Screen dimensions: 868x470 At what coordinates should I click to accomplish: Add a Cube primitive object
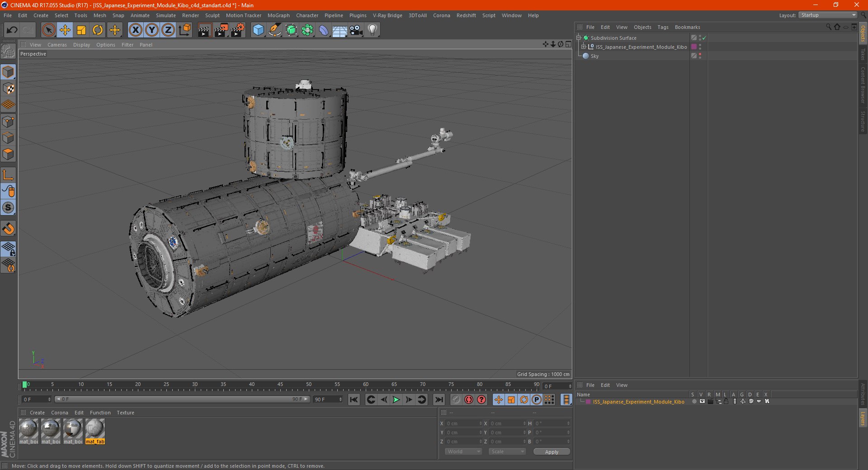pyautogui.click(x=258, y=30)
